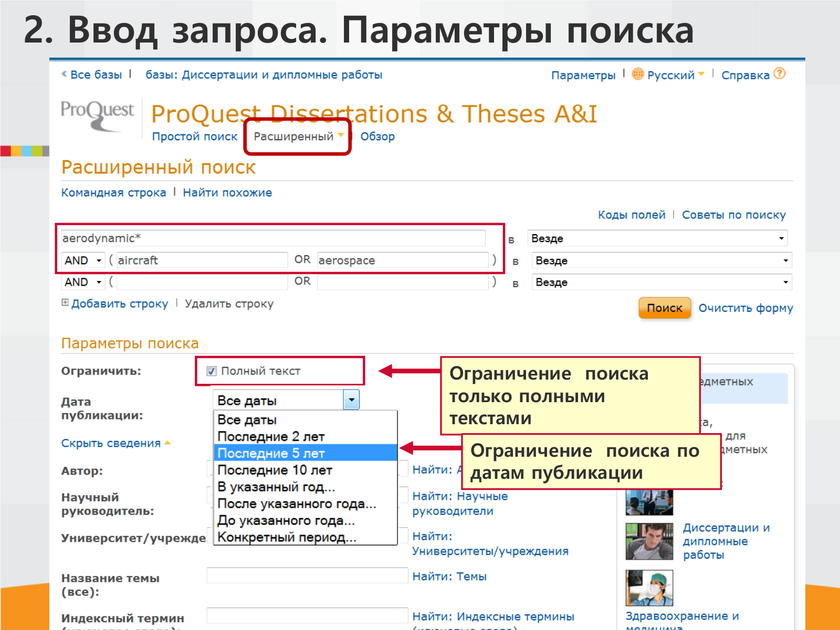Select Конкретный период option
This screenshot has height=630, width=840.
point(305,537)
